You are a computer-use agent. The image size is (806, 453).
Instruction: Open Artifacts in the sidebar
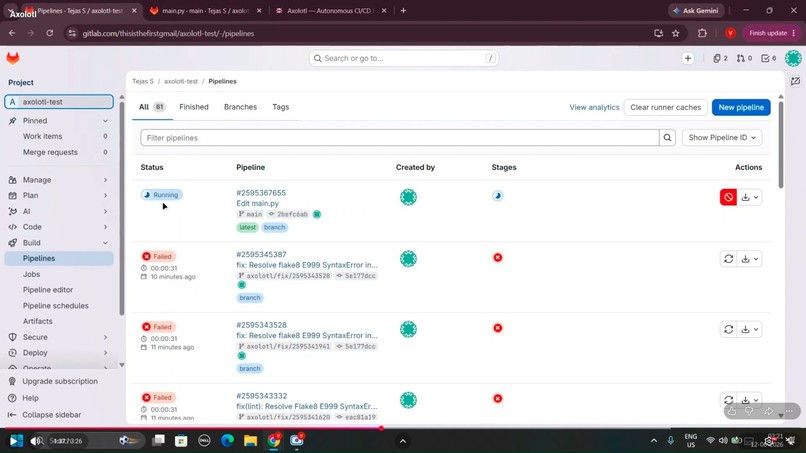click(x=38, y=321)
